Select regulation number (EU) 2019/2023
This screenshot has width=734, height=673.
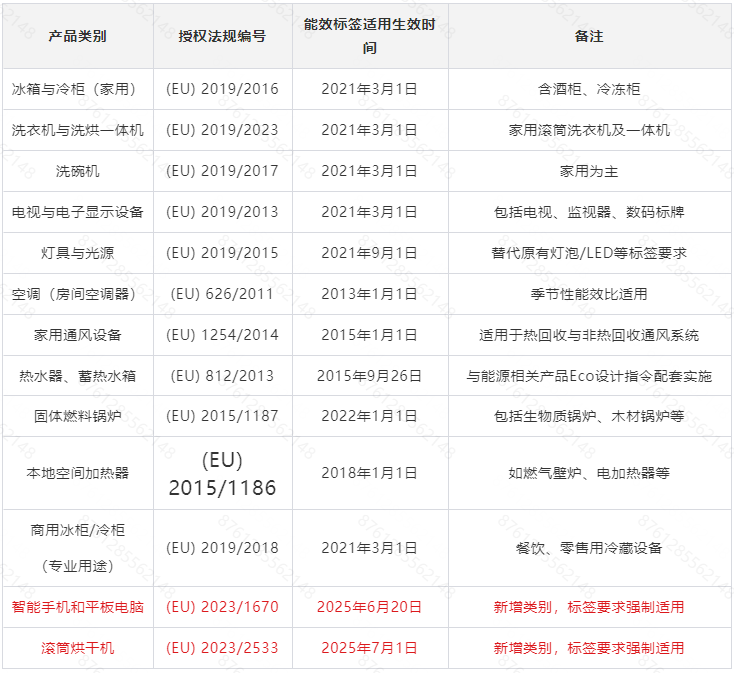(x=222, y=130)
